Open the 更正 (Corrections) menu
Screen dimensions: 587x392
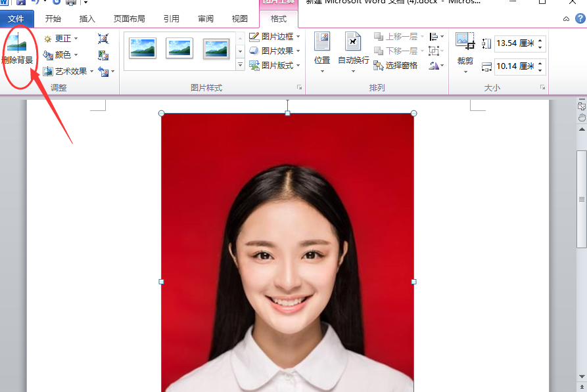click(x=60, y=39)
